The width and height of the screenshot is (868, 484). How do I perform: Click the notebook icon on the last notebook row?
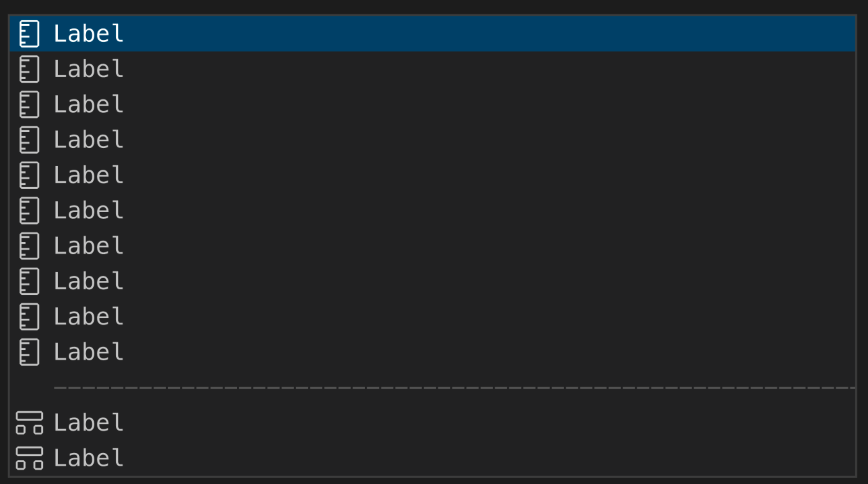30,352
